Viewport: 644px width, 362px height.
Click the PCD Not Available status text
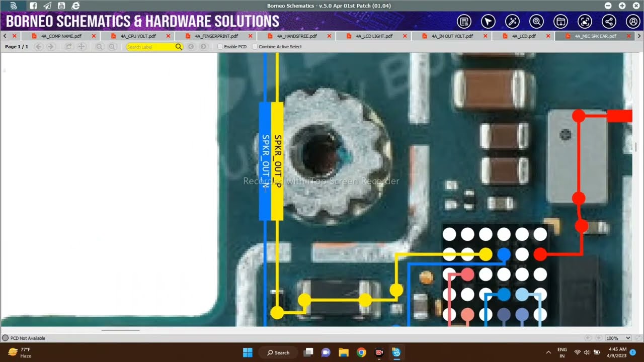(28, 338)
